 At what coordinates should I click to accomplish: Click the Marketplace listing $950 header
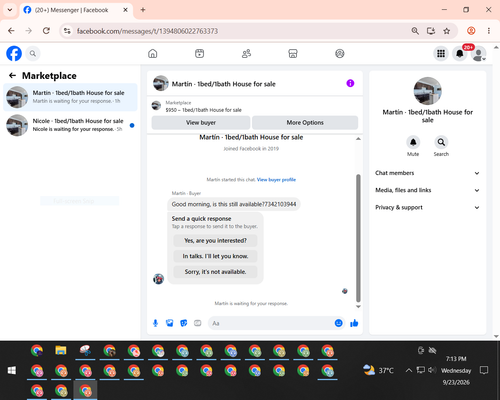tap(255, 106)
